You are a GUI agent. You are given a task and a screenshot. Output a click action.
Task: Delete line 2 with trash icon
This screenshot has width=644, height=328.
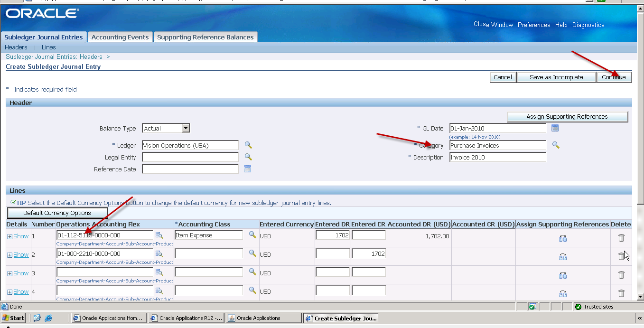point(621,256)
